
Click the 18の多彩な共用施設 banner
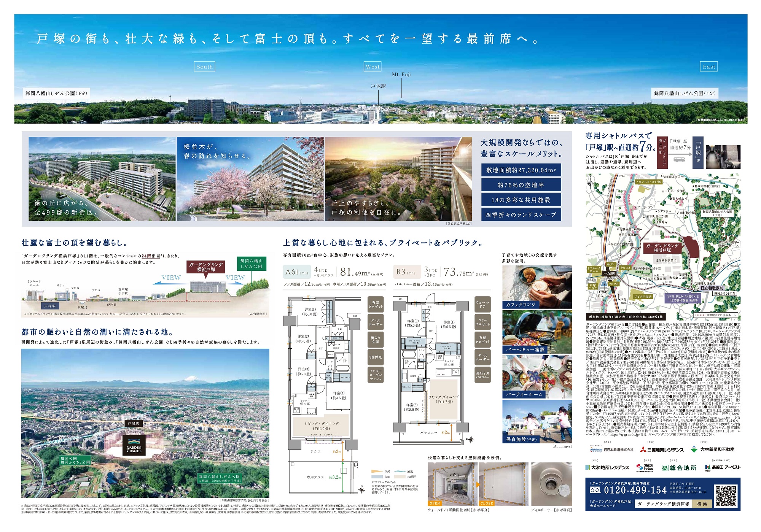point(521,200)
